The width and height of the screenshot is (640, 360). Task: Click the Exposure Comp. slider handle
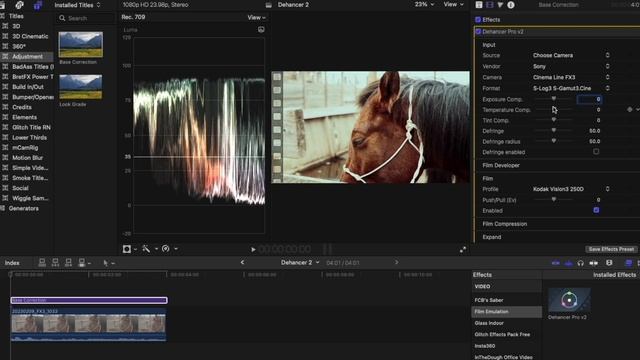553,99
